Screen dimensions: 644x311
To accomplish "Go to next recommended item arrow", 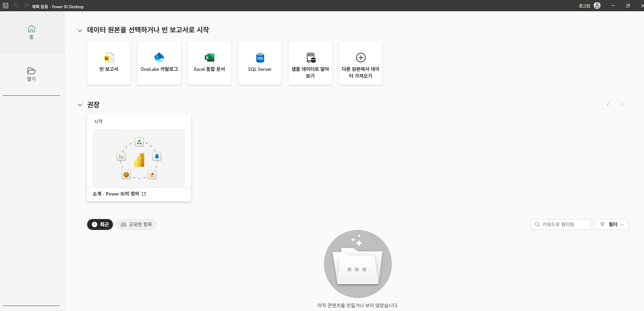I will point(622,105).
